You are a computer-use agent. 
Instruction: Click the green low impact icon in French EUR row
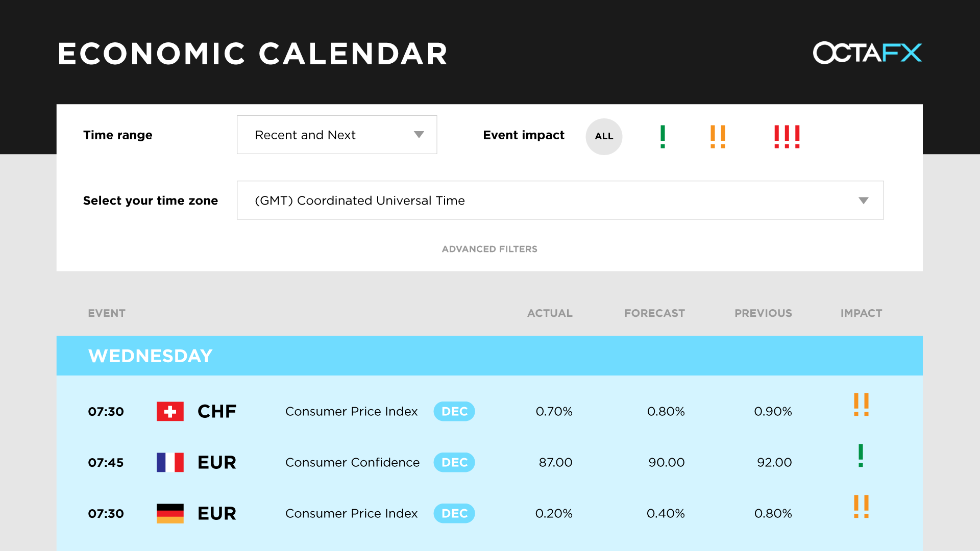tap(861, 456)
